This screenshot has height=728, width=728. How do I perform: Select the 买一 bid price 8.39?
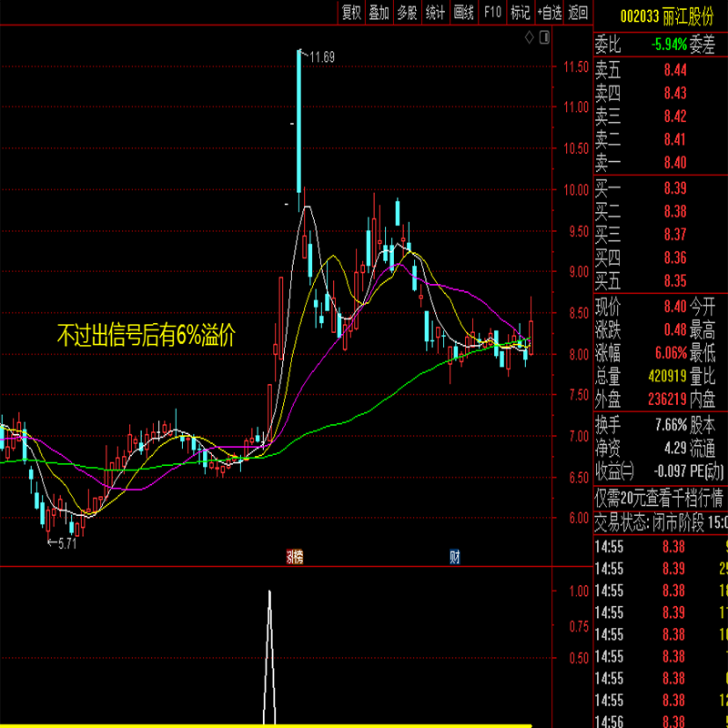click(674, 187)
